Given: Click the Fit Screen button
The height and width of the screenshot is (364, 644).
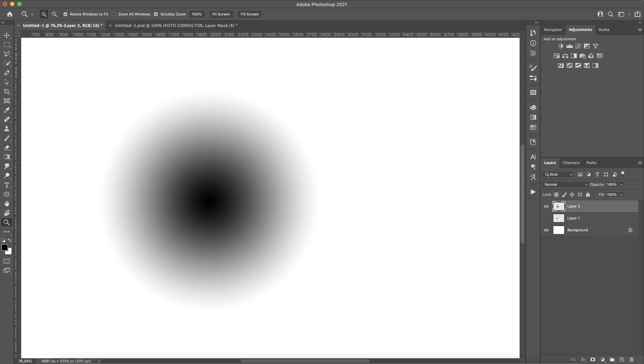Looking at the screenshot, I should tap(221, 14).
